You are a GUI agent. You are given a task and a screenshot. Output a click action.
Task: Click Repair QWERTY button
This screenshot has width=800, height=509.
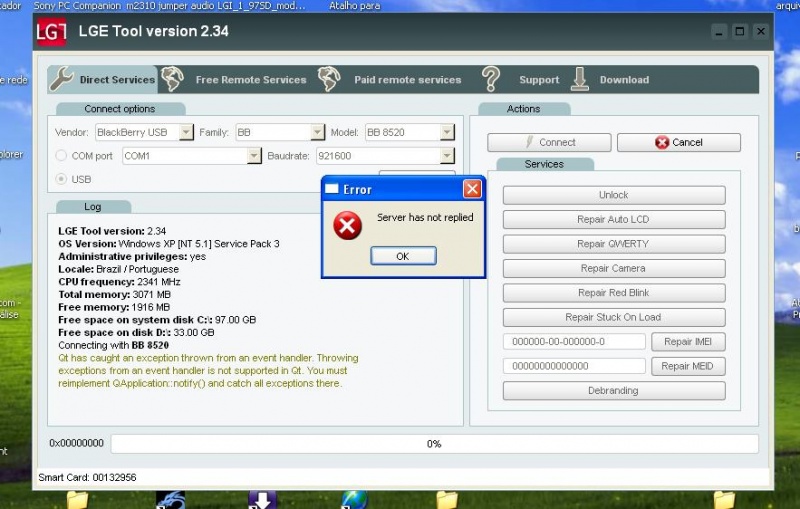[614, 244]
